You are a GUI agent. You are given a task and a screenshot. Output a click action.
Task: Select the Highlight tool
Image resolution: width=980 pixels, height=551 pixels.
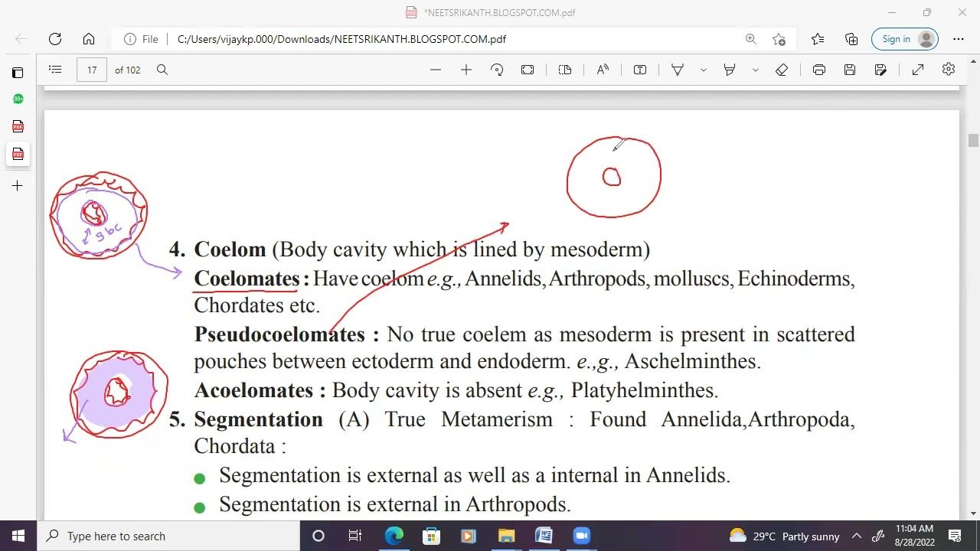[730, 70]
